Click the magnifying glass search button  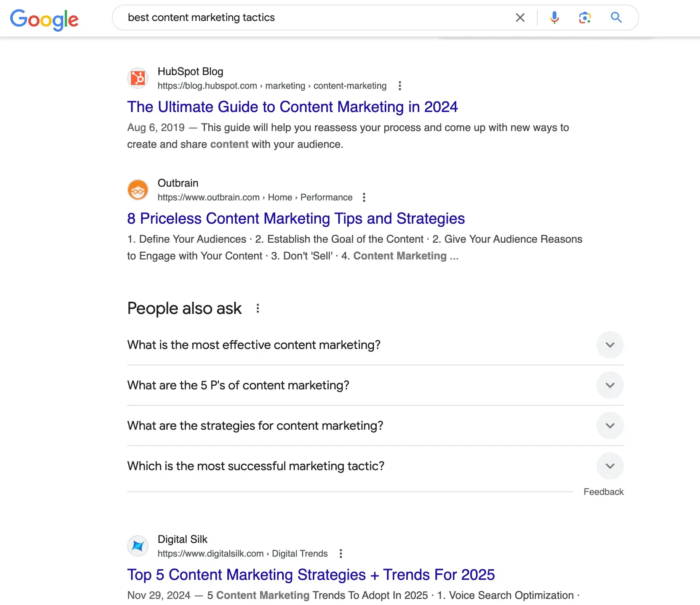[616, 18]
